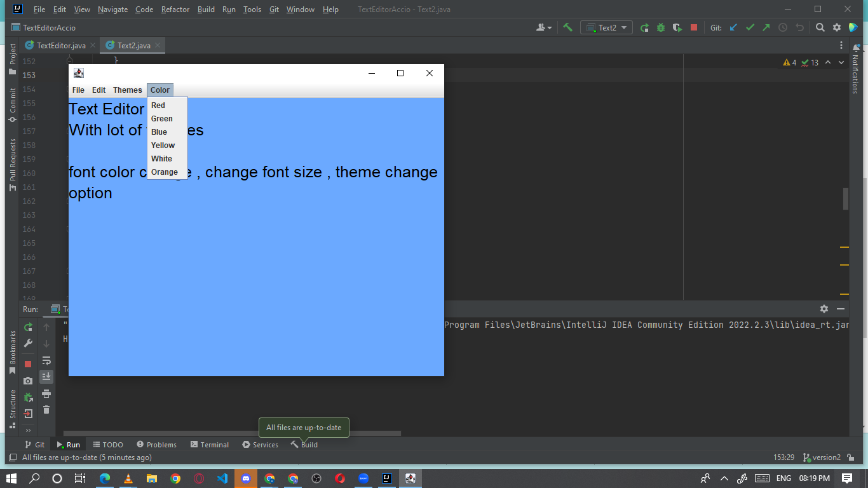The image size is (868, 488).
Task: Toggle scroll to end in console
Action: click(46, 376)
